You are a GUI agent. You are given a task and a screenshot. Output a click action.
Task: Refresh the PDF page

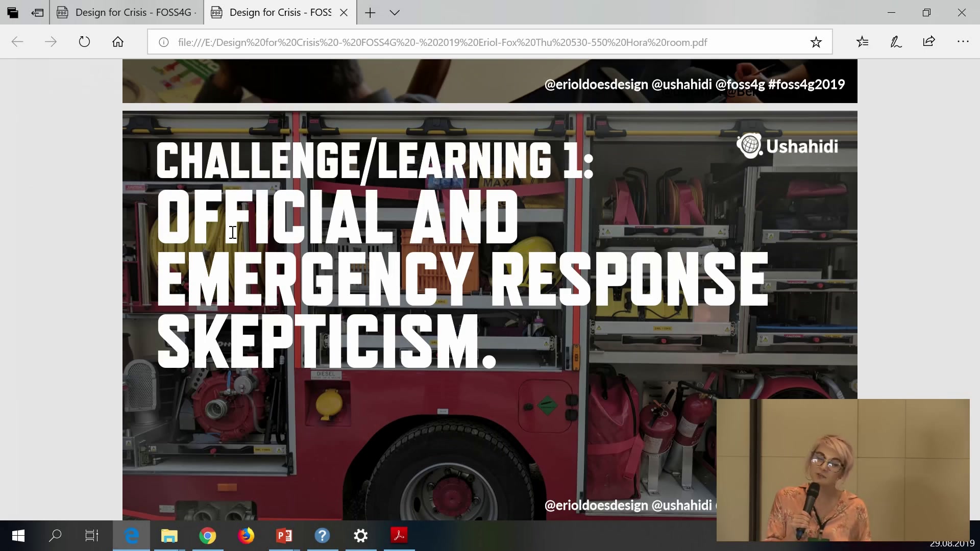click(84, 42)
